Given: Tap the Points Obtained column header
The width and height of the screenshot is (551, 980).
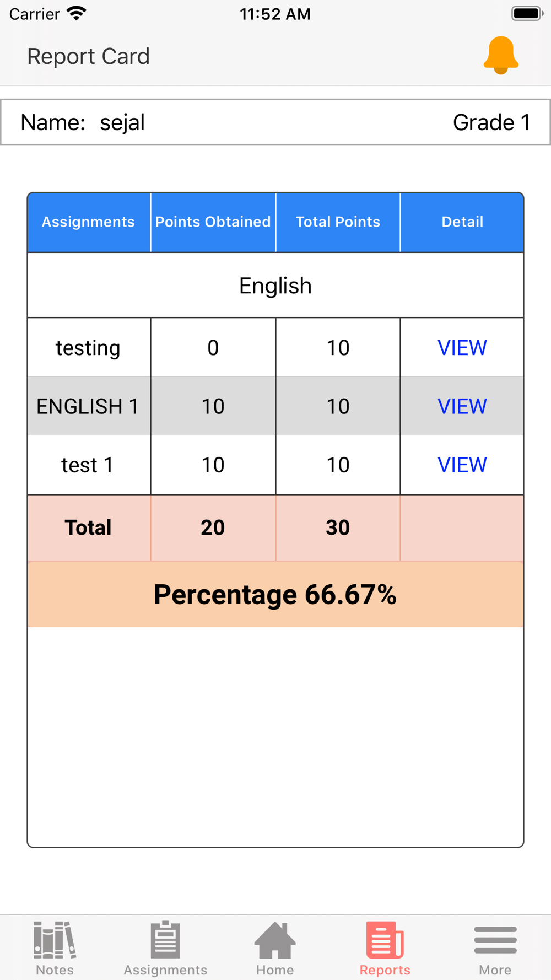Looking at the screenshot, I should click(x=213, y=222).
